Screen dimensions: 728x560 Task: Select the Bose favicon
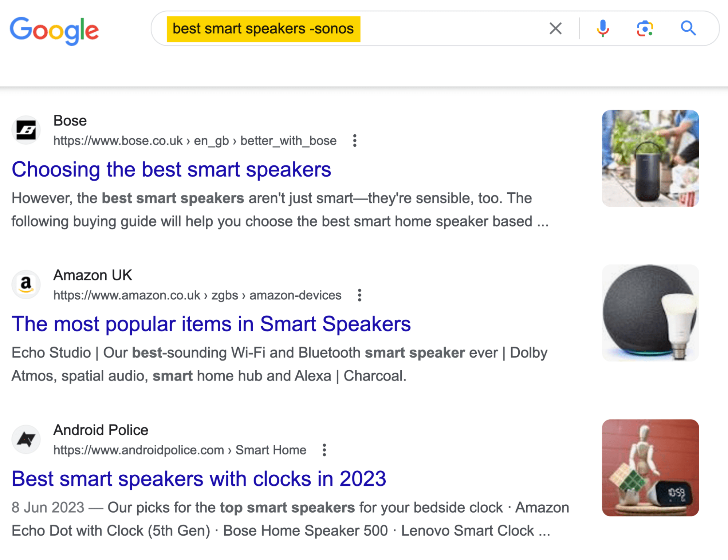click(26, 130)
